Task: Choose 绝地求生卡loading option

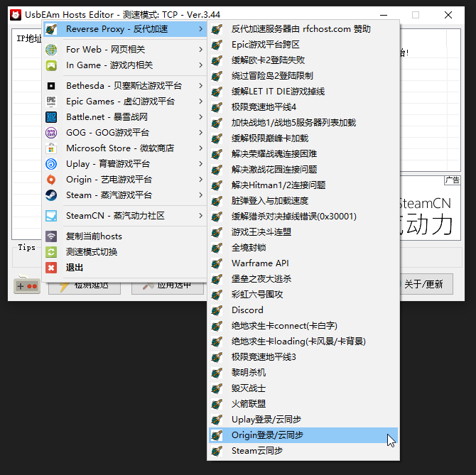Action: click(303, 342)
